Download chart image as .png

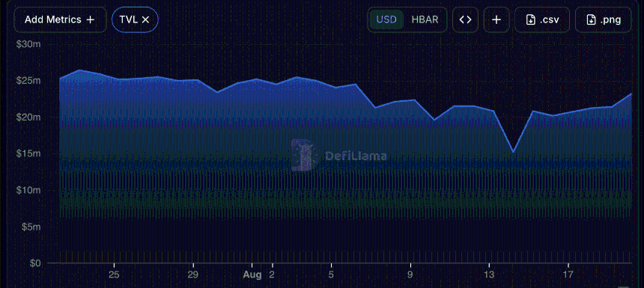[x=603, y=19]
